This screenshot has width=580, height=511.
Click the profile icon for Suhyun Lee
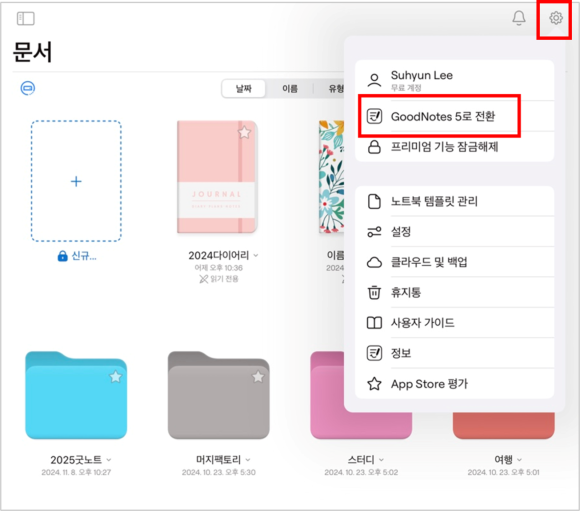tap(374, 80)
